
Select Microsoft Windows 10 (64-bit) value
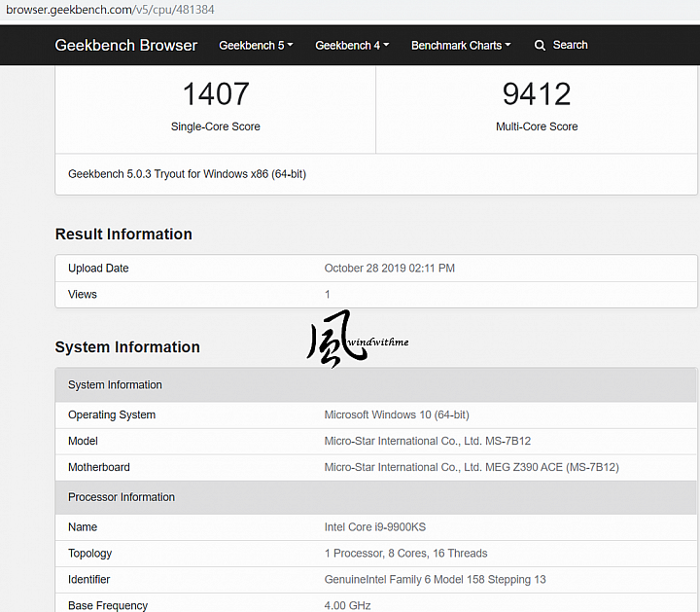tap(397, 415)
